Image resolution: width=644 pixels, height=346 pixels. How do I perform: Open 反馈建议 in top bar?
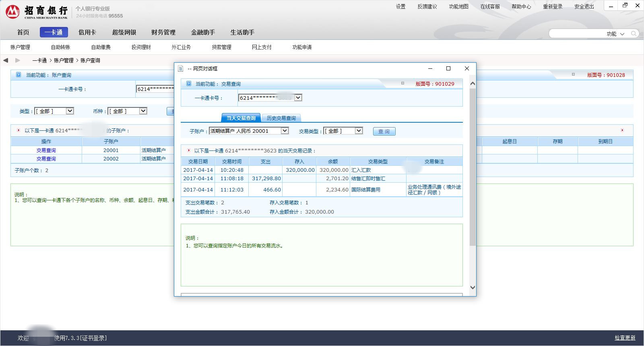pyautogui.click(x=427, y=6)
